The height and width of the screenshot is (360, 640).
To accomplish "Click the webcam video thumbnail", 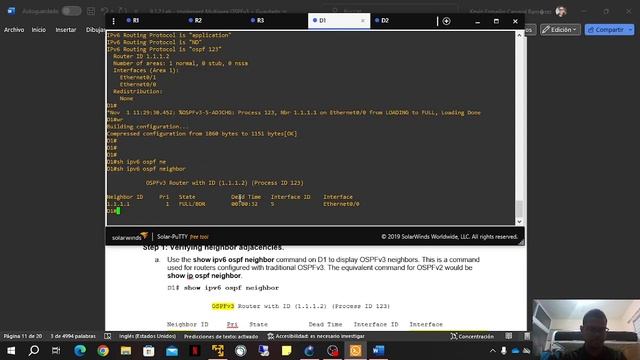I will (x=586, y=330).
